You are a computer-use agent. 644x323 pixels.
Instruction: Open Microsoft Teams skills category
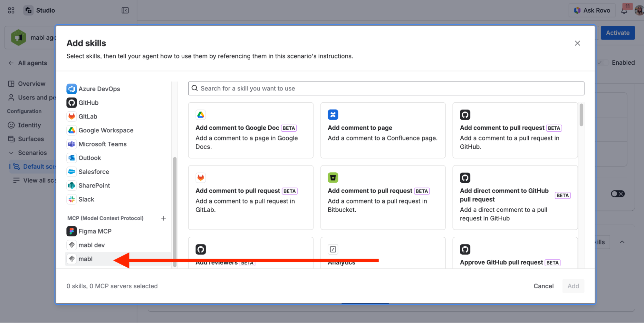(102, 144)
